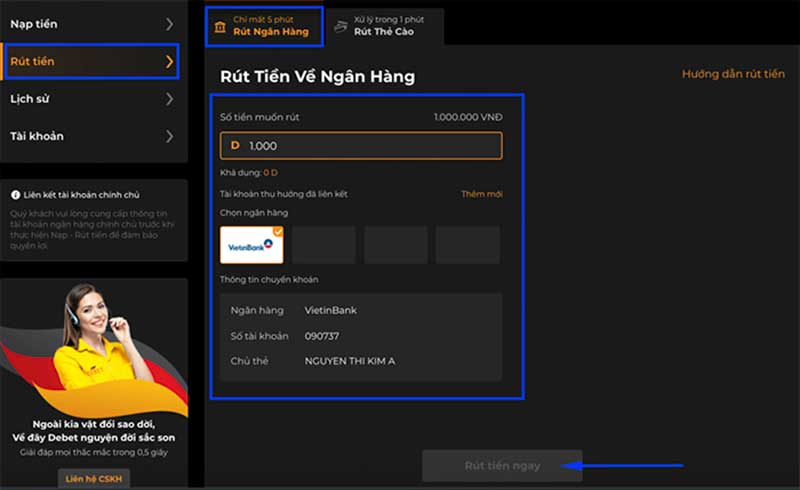Click the name NGUYEN THI KIM A
The image size is (800, 490).
349,361
